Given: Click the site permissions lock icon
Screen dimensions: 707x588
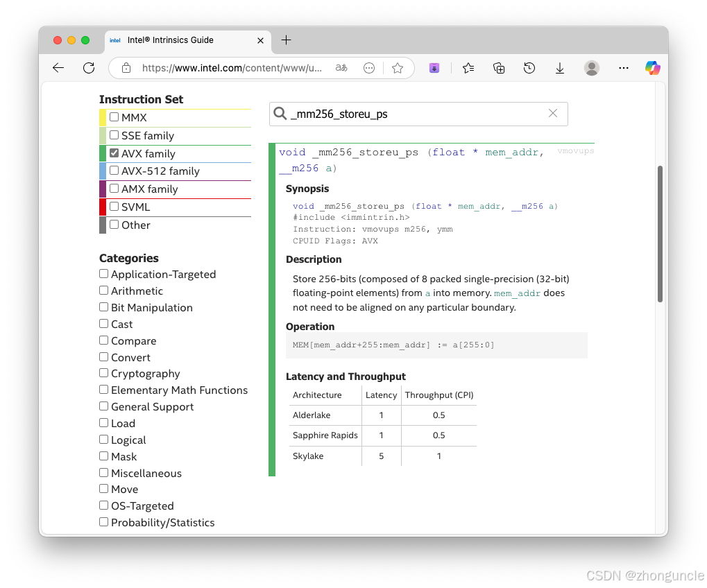Looking at the screenshot, I should [126, 68].
